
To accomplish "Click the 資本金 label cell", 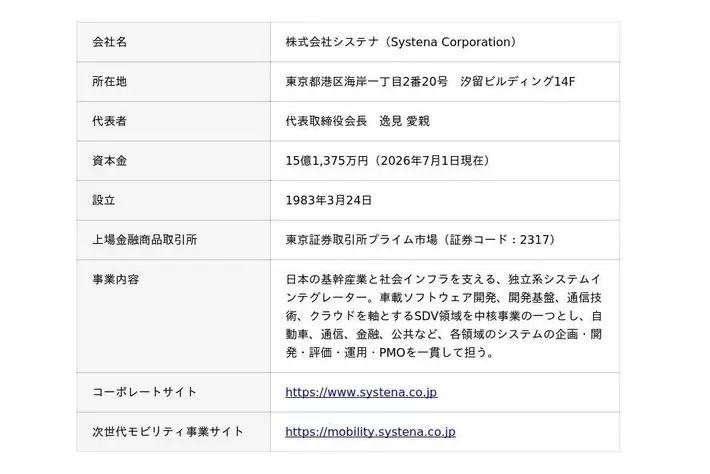I will tap(174, 161).
